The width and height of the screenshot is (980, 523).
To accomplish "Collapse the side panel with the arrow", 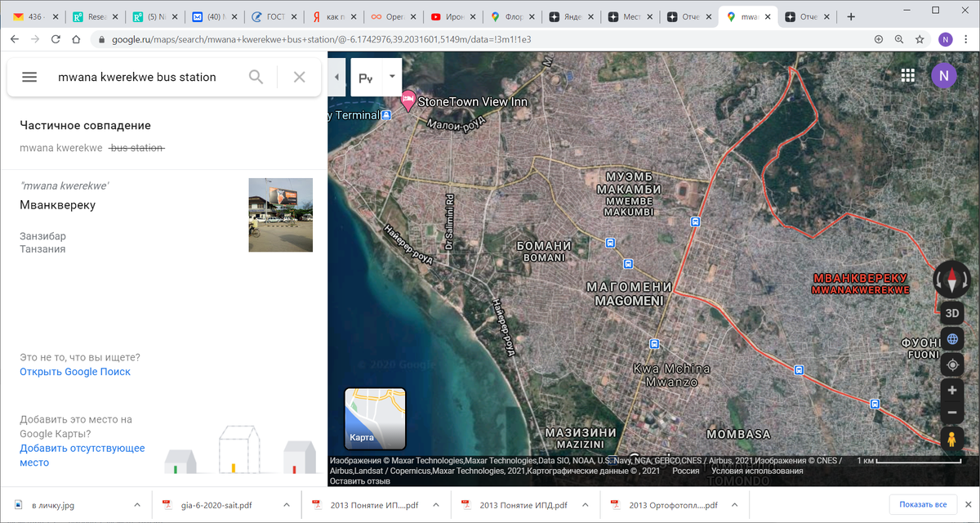I will 337,78.
